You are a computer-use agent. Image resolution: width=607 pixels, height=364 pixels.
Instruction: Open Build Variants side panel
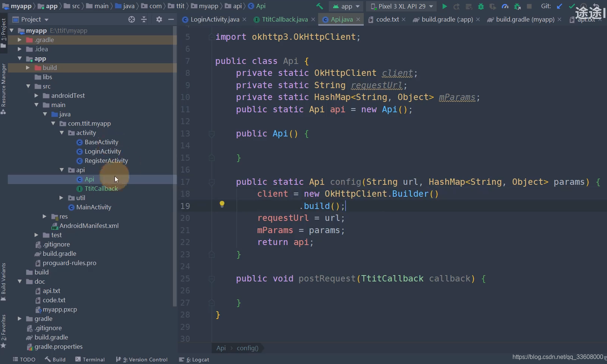pyautogui.click(x=3, y=282)
